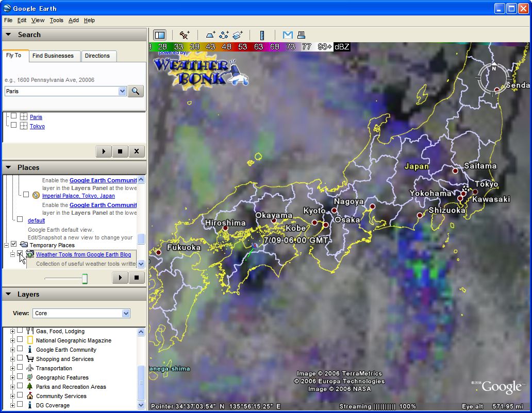
Task: Play search results tour button
Action: coord(104,151)
